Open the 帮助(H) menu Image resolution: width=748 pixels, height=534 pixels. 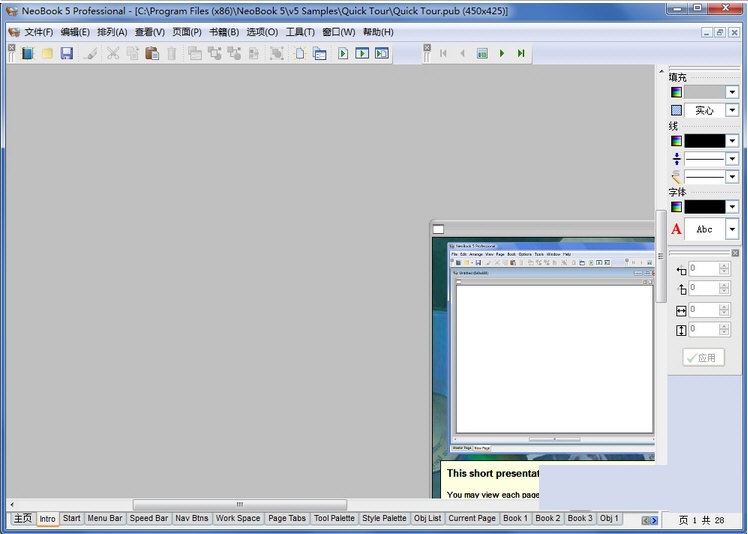click(378, 32)
